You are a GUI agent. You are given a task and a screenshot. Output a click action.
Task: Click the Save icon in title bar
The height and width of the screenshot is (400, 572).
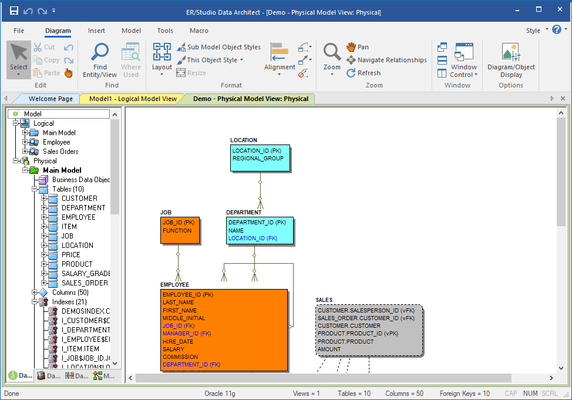pos(14,11)
